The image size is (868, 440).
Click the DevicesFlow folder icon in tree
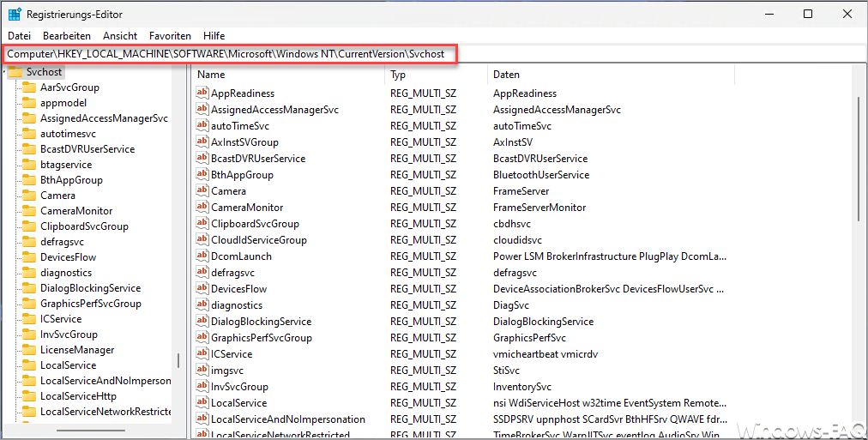click(29, 257)
